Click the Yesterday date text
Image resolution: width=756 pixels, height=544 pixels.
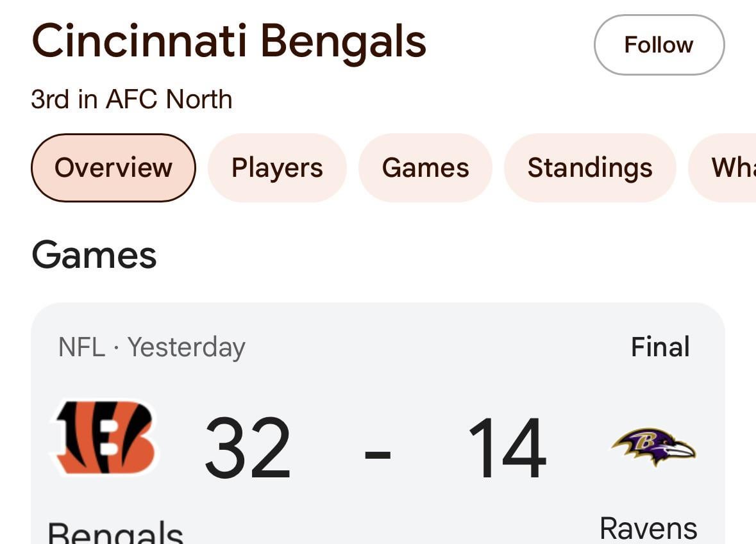pos(186,347)
